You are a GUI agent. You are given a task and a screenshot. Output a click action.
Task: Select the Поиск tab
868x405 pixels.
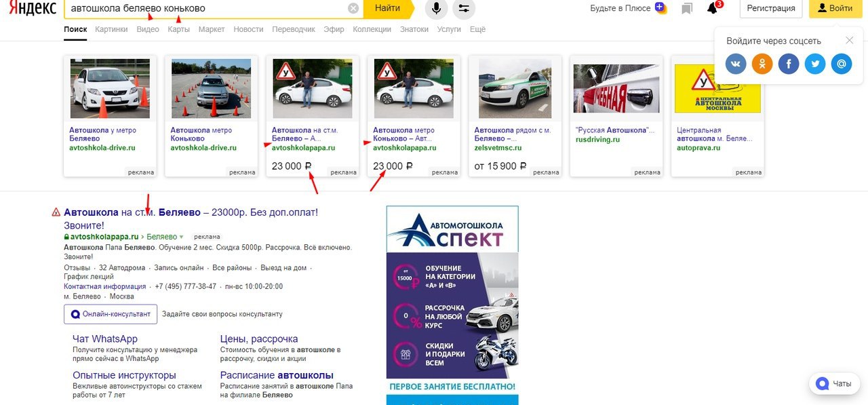[75, 29]
